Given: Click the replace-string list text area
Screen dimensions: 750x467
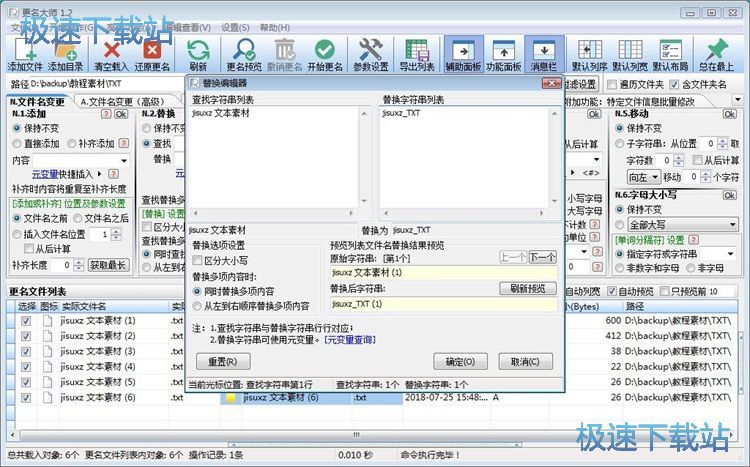Looking at the screenshot, I should click(x=464, y=157).
